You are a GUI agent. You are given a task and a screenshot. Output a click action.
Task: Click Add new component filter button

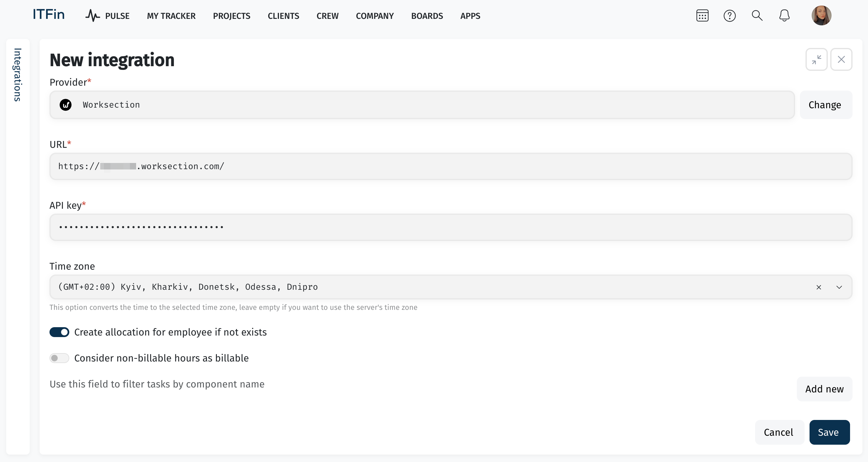point(824,389)
